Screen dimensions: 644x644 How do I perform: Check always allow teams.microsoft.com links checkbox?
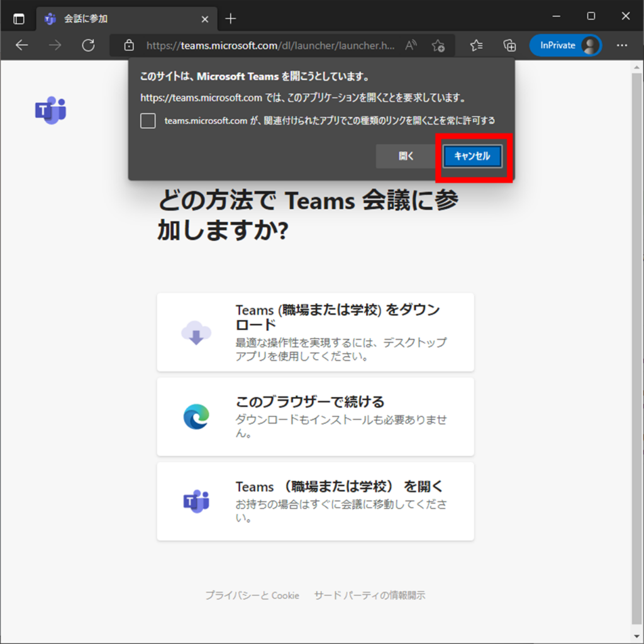pos(148,121)
